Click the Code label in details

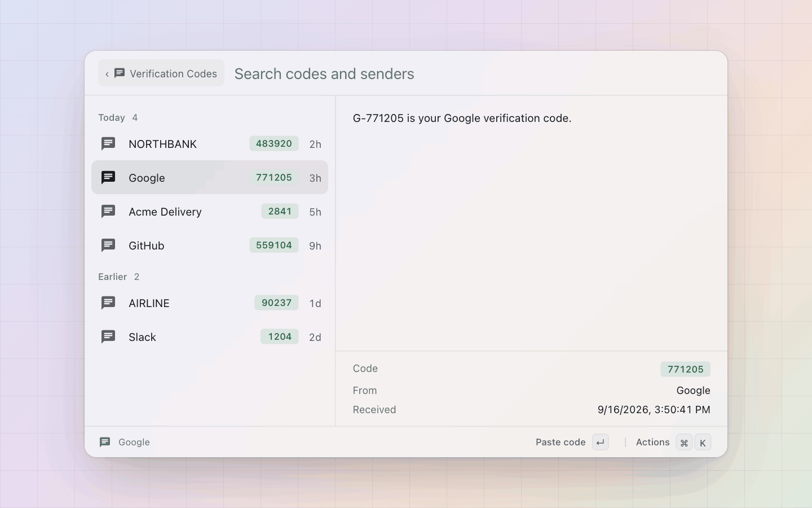pyautogui.click(x=365, y=369)
